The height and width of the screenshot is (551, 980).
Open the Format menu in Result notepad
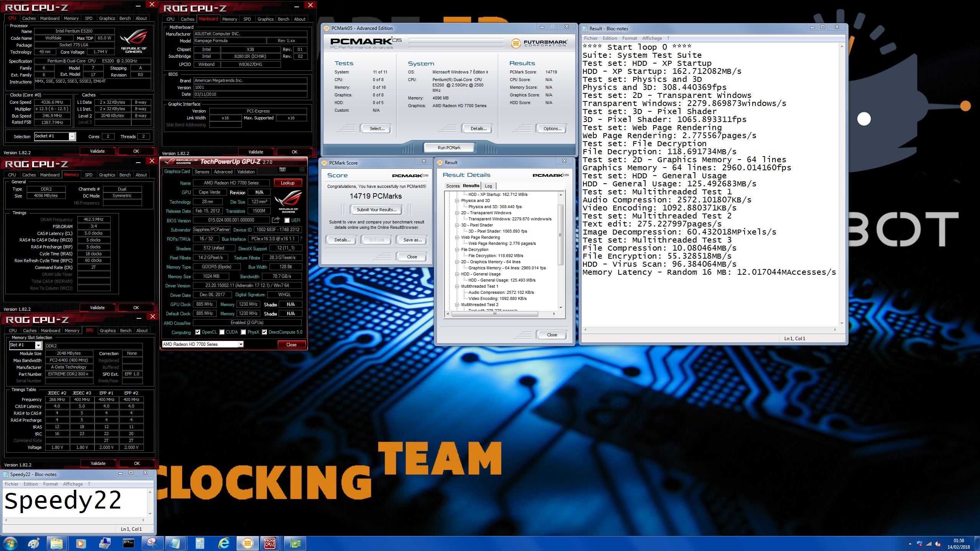pyautogui.click(x=629, y=38)
